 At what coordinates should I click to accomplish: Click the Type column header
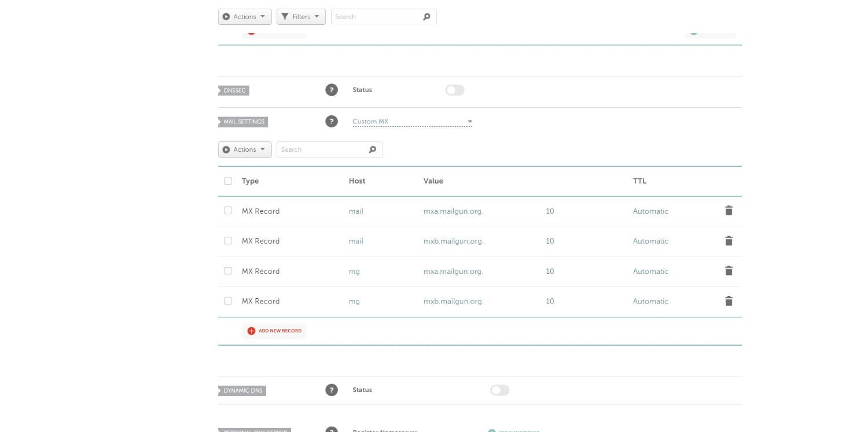tap(250, 181)
